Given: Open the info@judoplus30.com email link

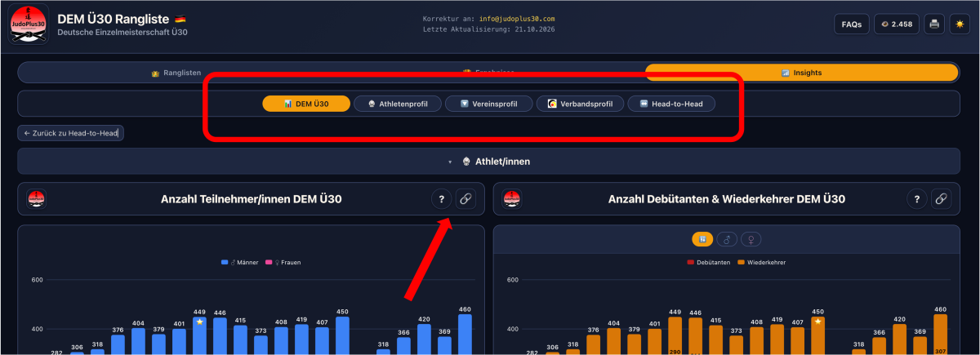Looking at the screenshot, I should click(517, 18).
